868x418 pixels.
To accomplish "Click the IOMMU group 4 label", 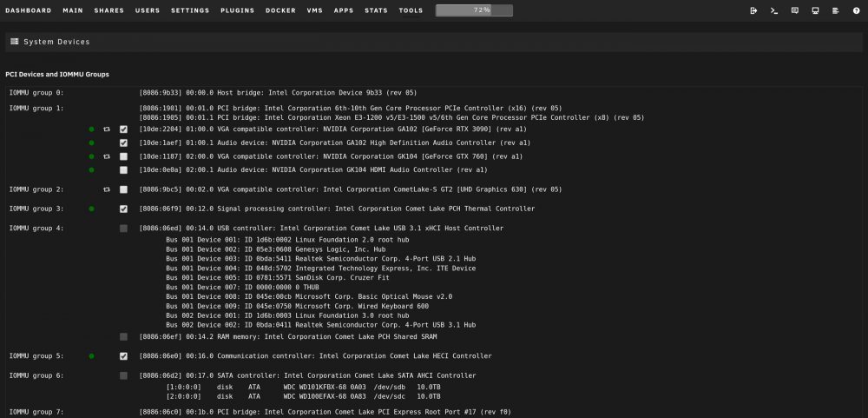I will (x=36, y=229).
